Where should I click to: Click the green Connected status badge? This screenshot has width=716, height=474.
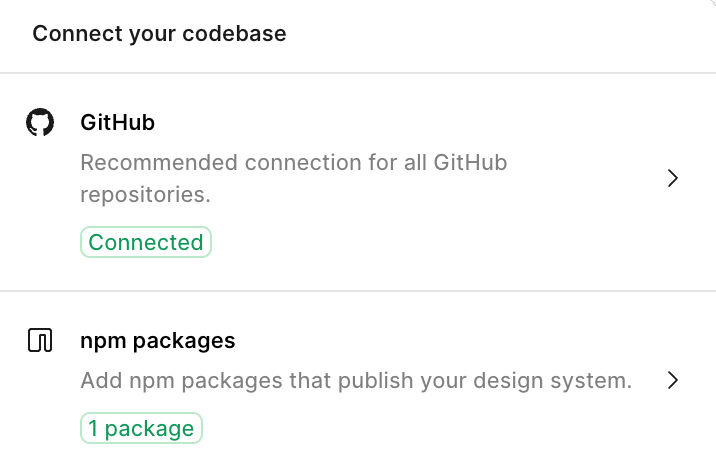[146, 242]
